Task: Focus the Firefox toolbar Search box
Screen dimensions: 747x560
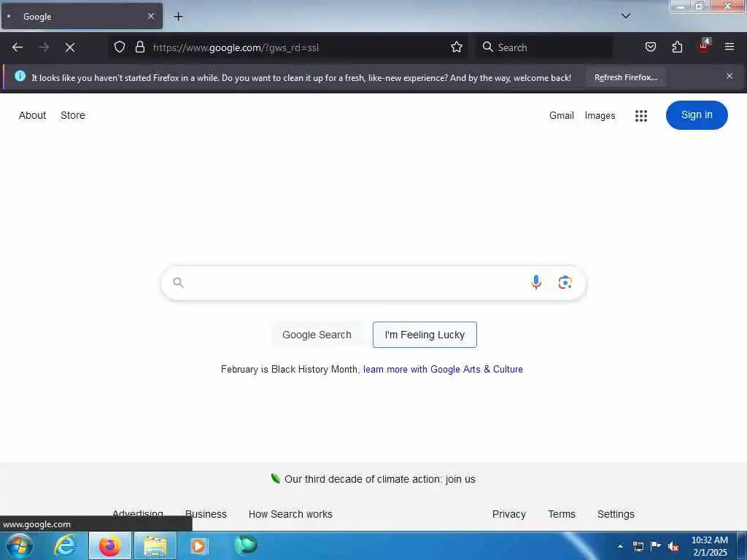Action: (544, 47)
